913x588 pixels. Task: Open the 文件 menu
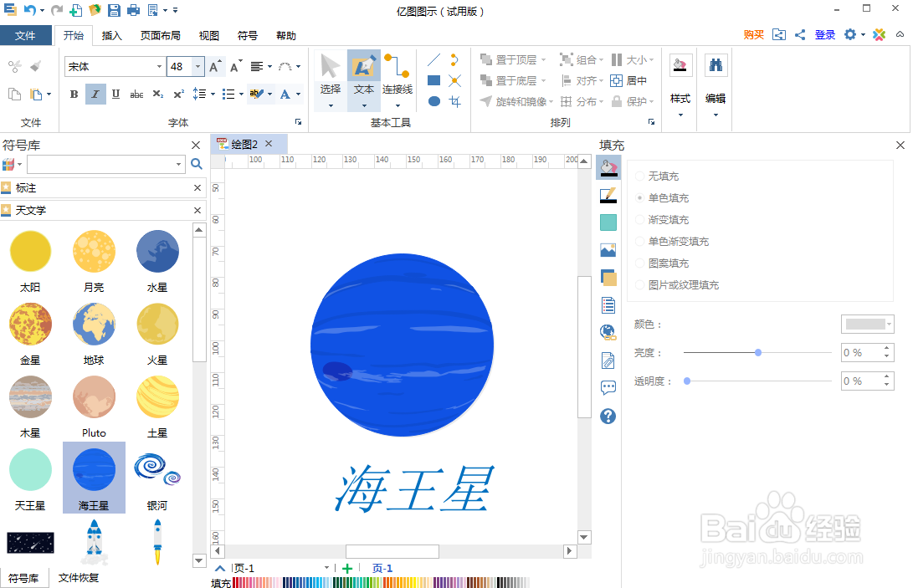click(25, 35)
